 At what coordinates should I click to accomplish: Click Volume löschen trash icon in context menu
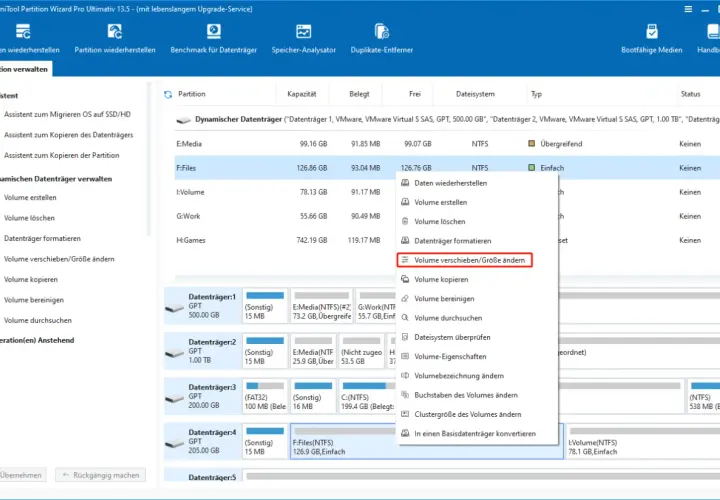tap(405, 221)
